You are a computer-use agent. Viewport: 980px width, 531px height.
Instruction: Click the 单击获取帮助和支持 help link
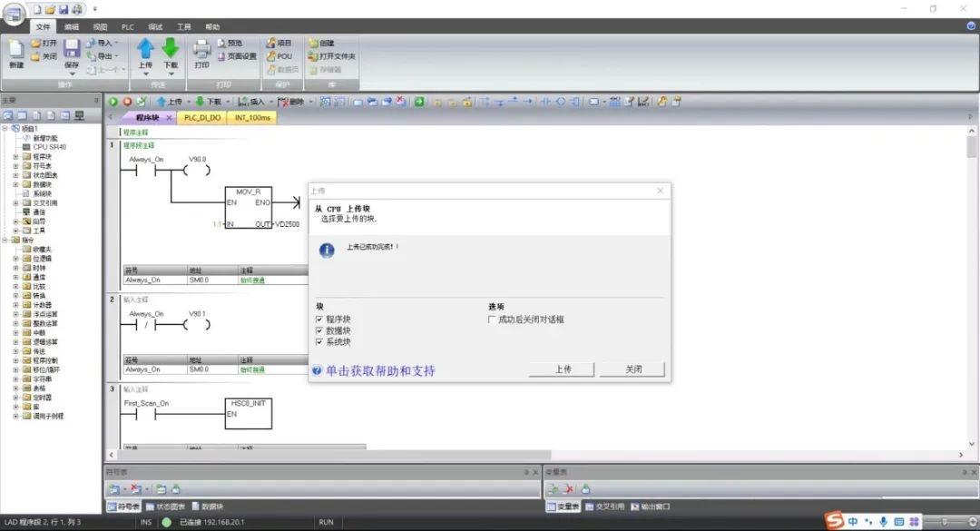(379, 370)
